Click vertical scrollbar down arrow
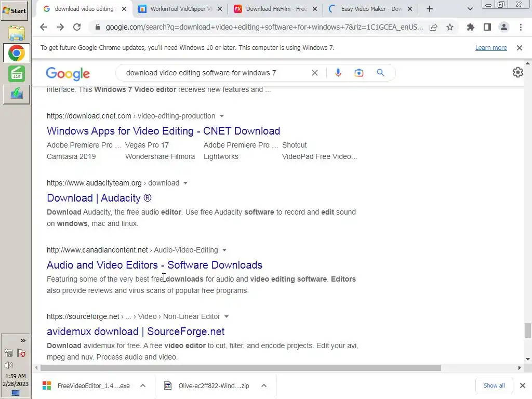 pyautogui.click(x=528, y=359)
